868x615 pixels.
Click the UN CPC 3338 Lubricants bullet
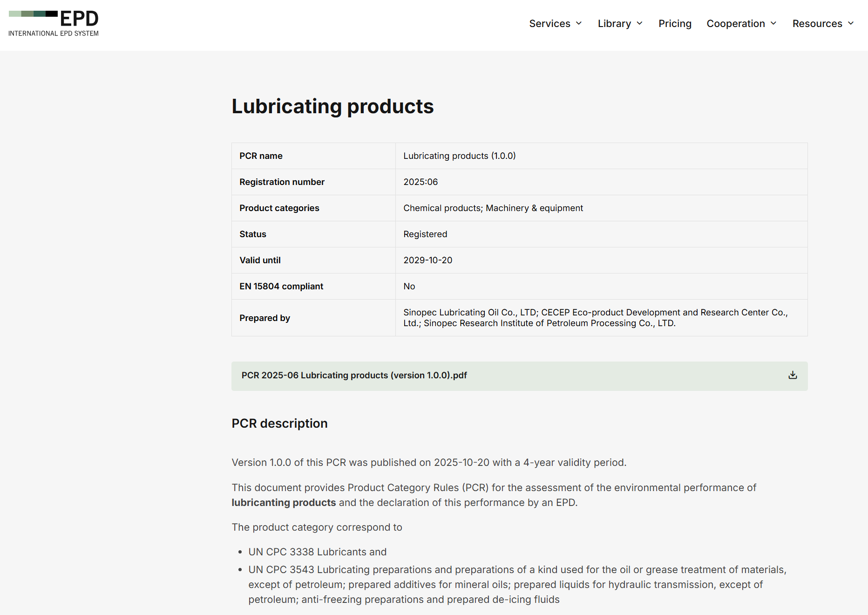tap(317, 552)
